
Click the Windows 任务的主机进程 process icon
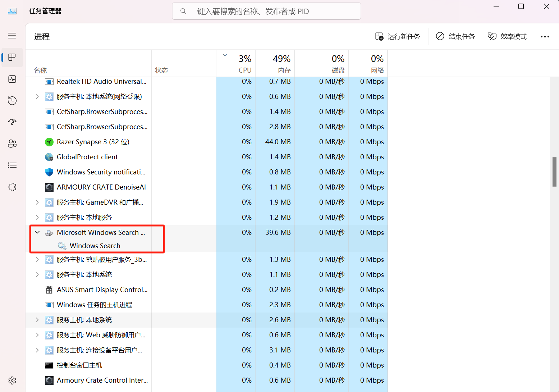[x=49, y=305]
